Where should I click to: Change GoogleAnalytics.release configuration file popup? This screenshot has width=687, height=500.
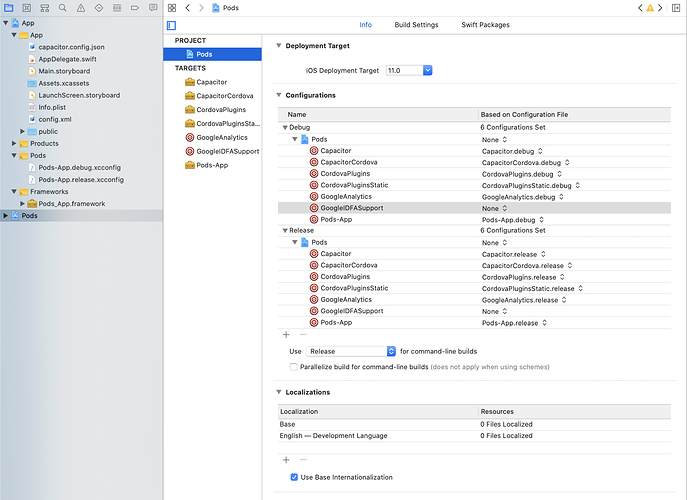524,300
